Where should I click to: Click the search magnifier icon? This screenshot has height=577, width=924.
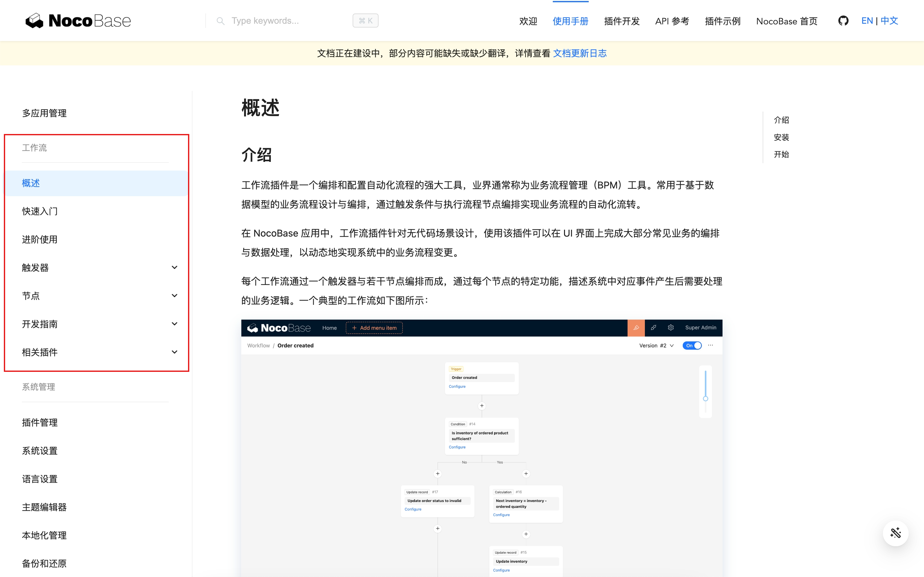point(220,21)
